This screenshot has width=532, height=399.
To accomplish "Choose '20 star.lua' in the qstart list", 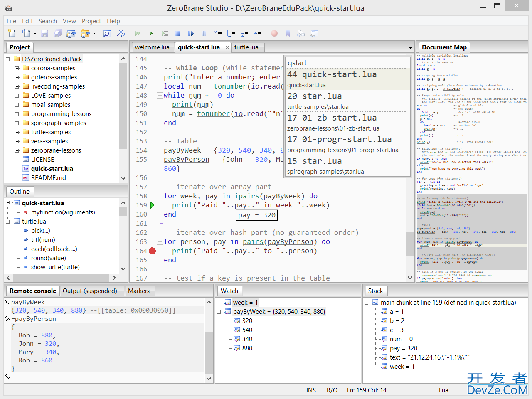I will (347, 101).
